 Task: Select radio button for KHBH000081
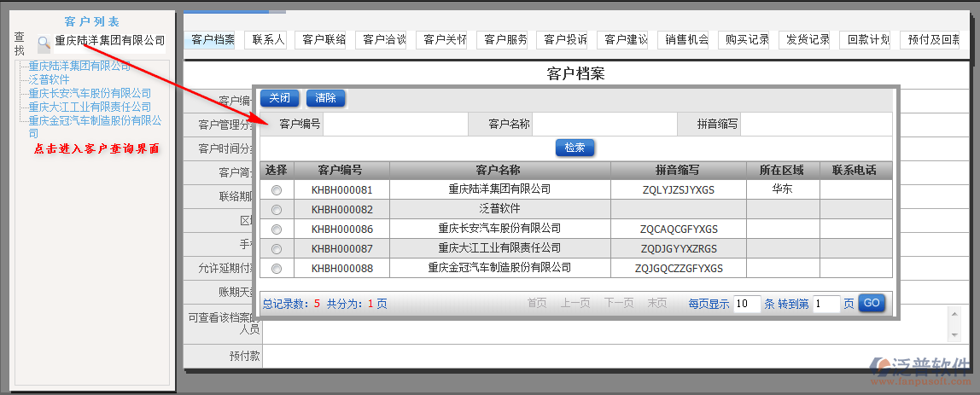click(277, 189)
